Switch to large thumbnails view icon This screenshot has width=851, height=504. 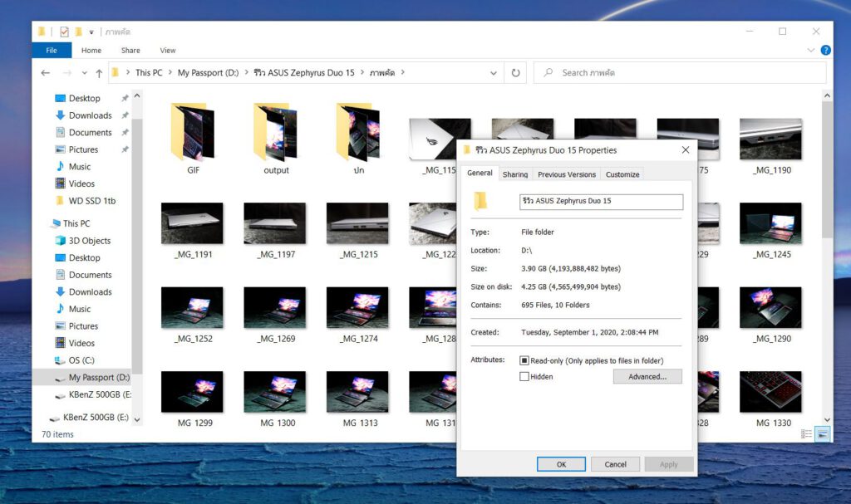click(824, 434)
